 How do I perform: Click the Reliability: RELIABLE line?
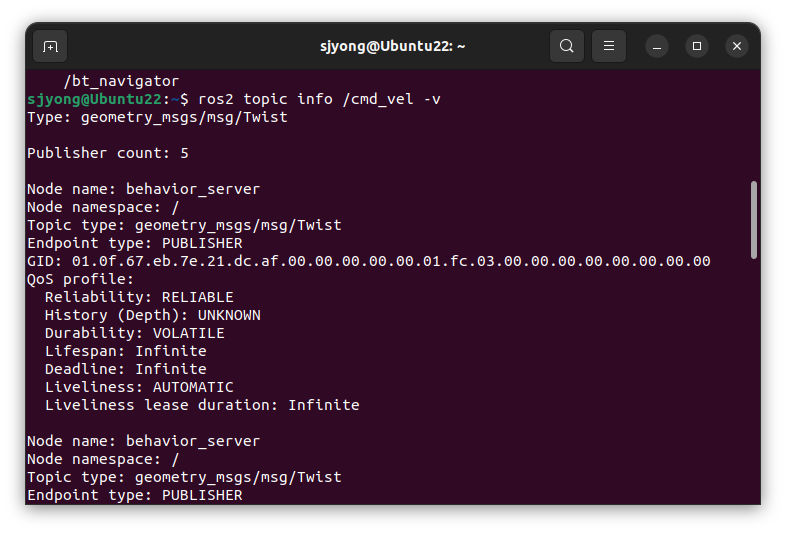pos(139,297)
